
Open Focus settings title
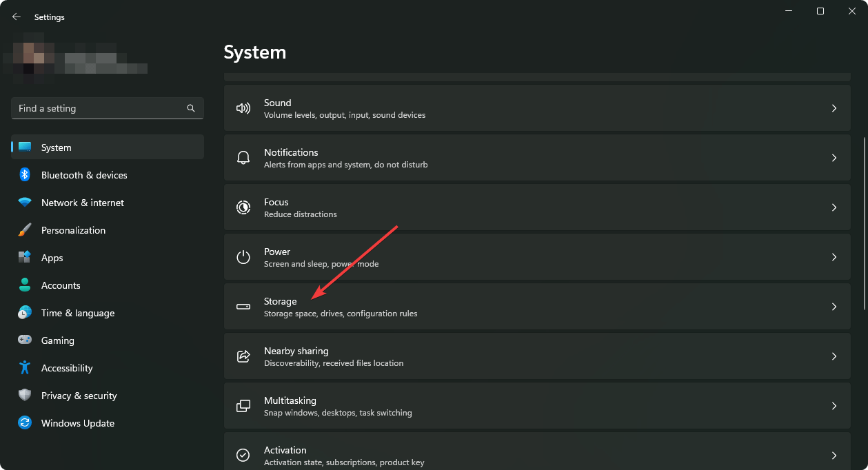[x=276, y=202]
